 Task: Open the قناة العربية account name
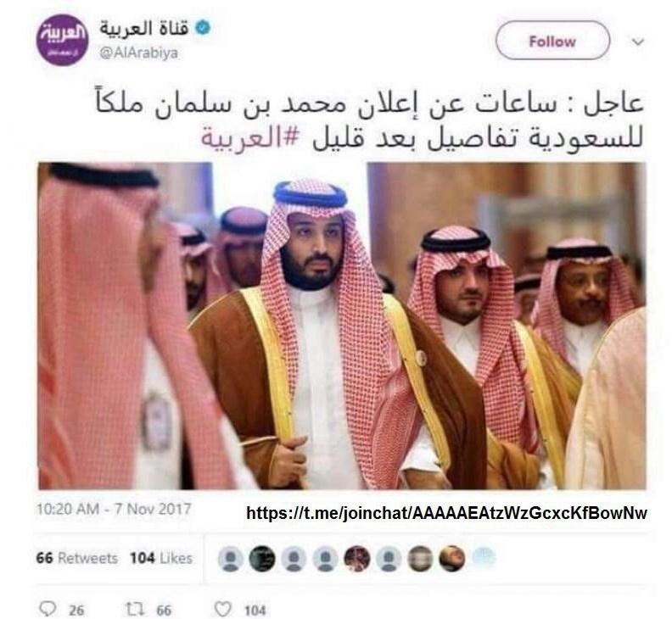coord(144,28)
